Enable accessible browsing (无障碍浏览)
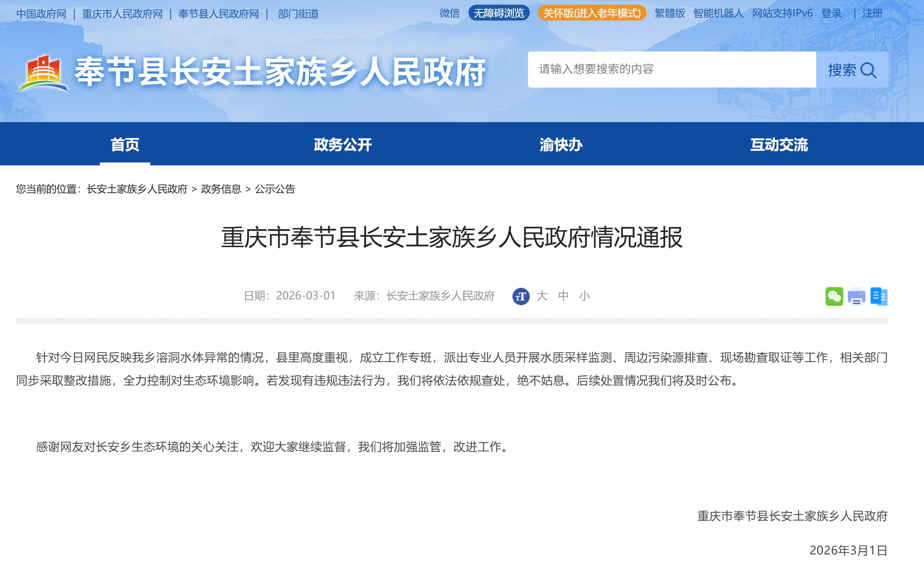The width and height of the screenshot is (924, 562). [x=498, y=13]
